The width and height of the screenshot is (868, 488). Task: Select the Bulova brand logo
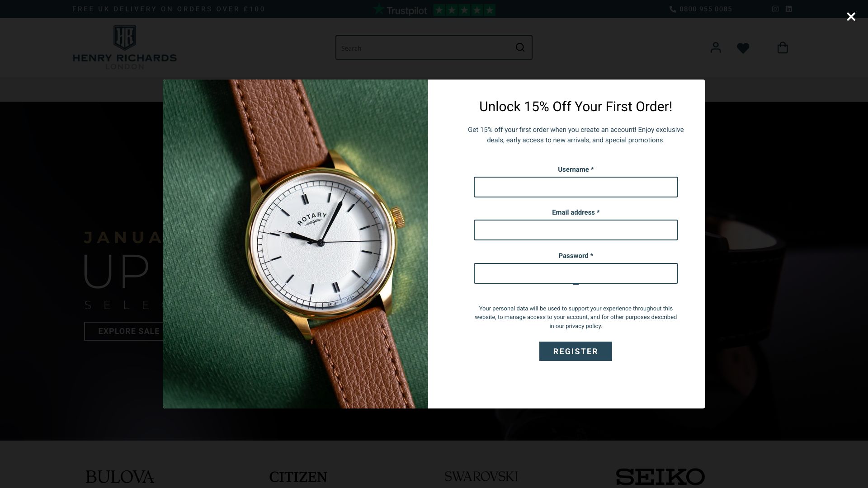click(x=120, y=477)
